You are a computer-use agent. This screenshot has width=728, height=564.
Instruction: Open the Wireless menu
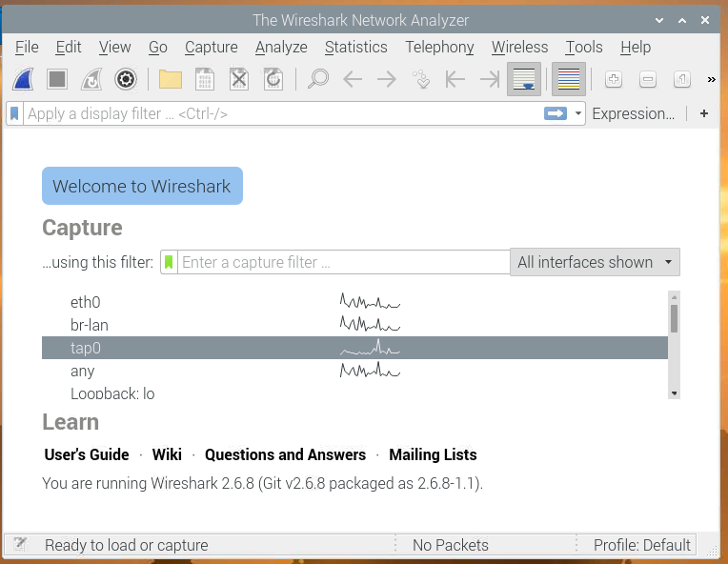point(519,47)
